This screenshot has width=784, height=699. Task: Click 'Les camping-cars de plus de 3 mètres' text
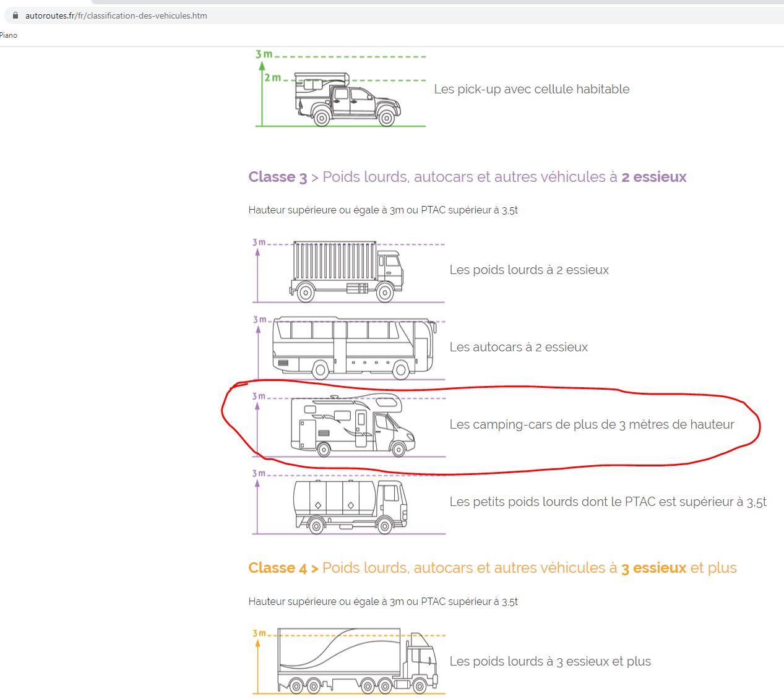point(592,424)
